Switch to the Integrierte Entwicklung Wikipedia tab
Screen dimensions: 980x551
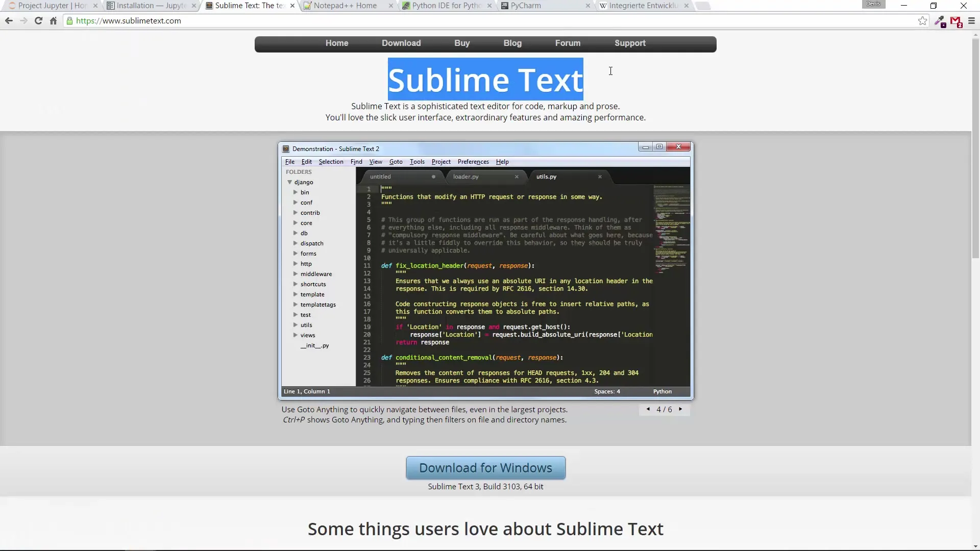pyautogui.click(x=643, y=6)
